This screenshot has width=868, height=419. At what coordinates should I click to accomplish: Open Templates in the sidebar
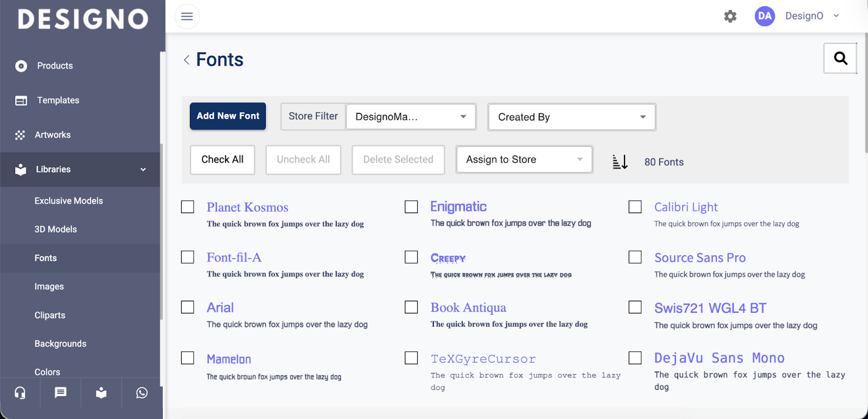(x=58, y=100)
